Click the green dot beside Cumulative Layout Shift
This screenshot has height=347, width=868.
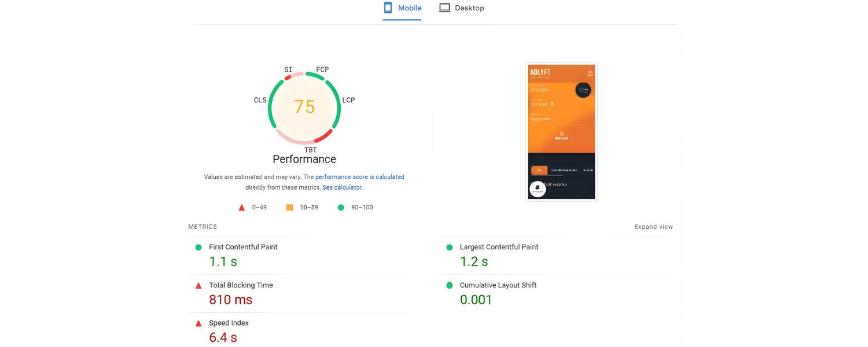tap(450, 285)
